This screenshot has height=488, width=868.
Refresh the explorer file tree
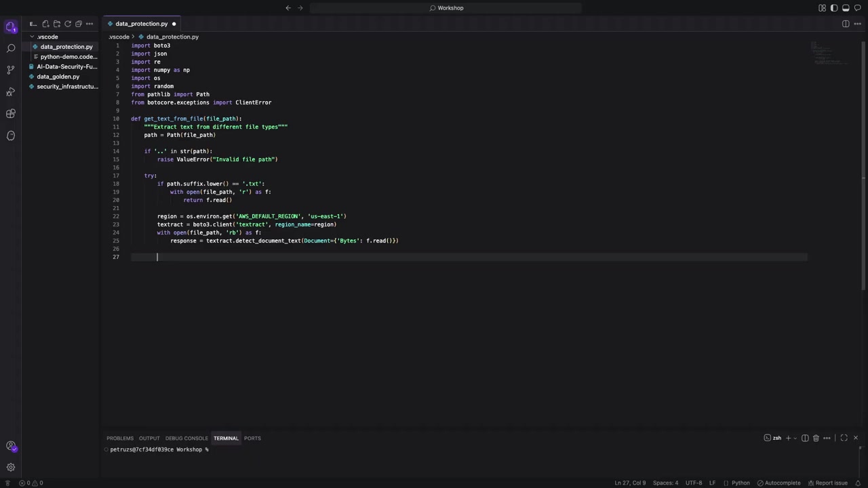click(68, 24)
